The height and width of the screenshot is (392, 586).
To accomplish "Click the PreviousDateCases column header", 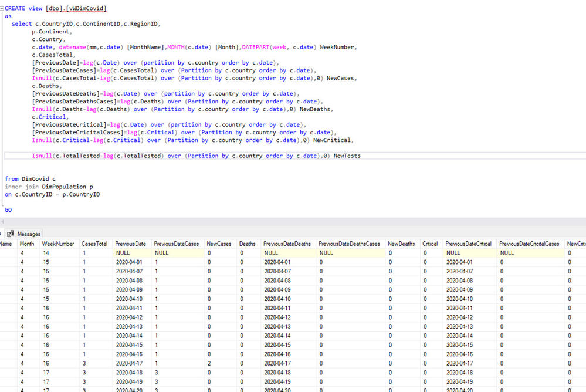I will coord(176,244).
